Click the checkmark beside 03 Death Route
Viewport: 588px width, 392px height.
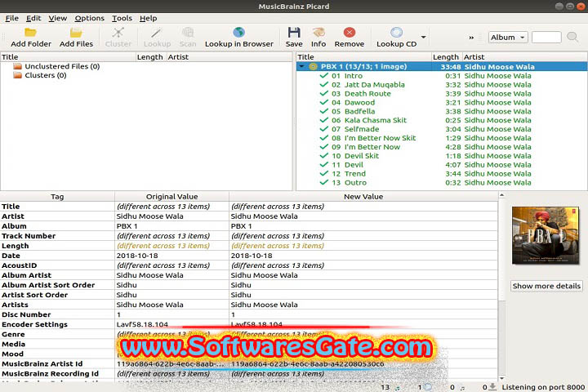click(324, 93)
